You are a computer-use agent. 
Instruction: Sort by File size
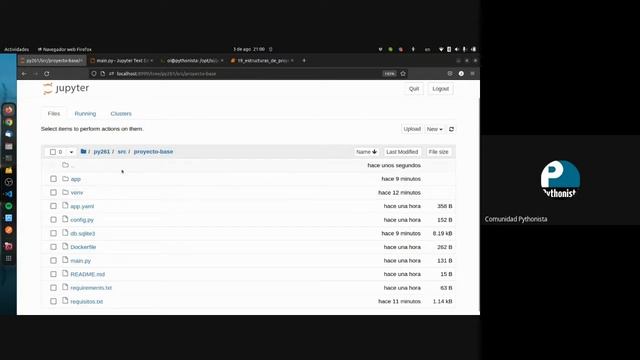click(x=438, y=152)
